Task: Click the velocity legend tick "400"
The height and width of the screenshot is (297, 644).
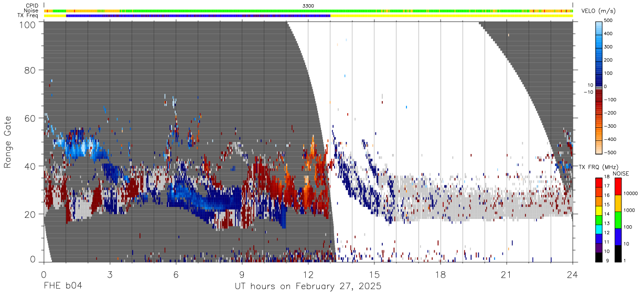Action: pos(608,34)
